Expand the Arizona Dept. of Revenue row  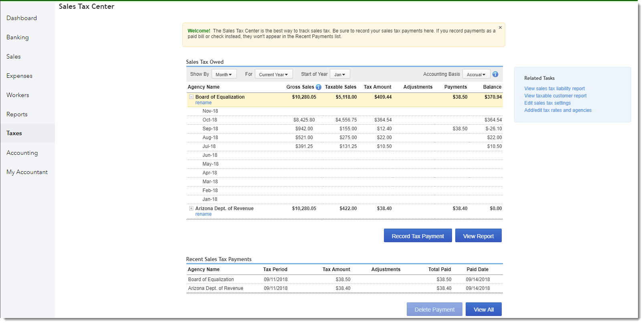tap(191, 209)
